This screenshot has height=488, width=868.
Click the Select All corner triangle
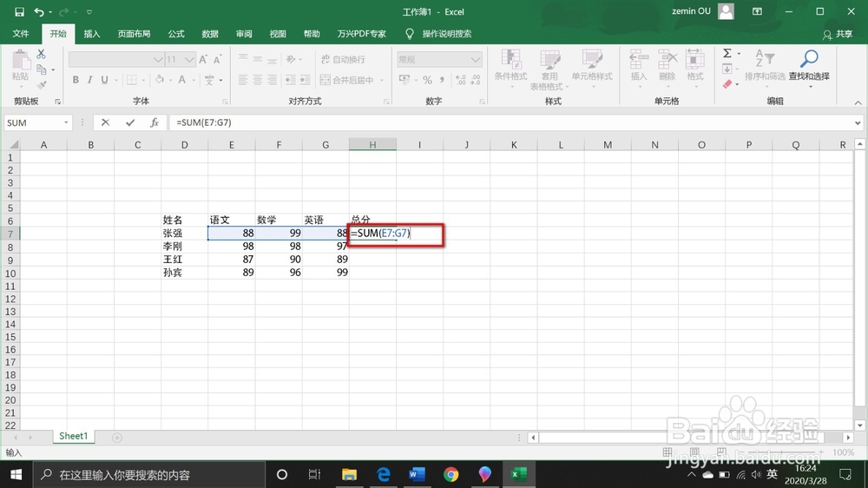tap(14, 144)
